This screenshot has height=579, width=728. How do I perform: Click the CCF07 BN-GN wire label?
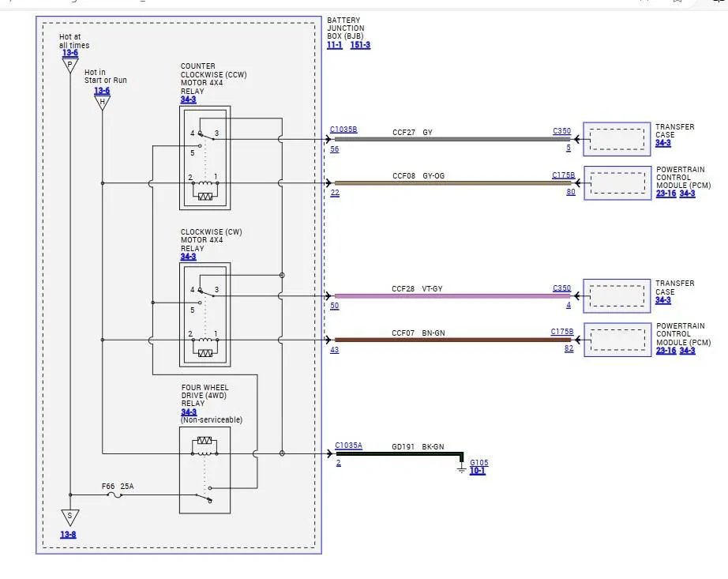click(418, 333)
